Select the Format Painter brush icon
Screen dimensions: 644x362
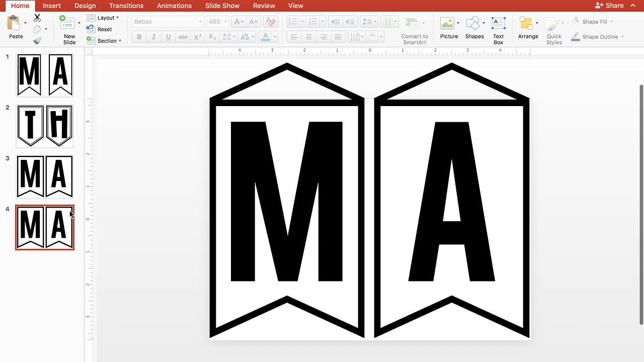tap(37, 41)
